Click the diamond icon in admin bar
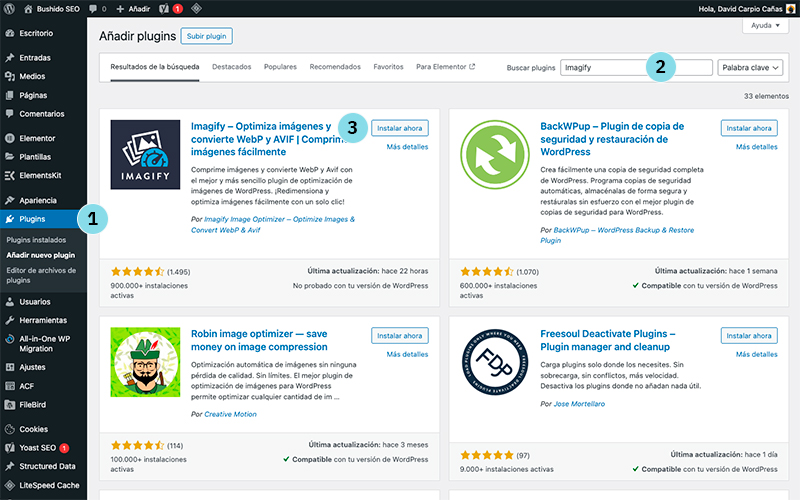Image resolution: width=800 pixels, height=500 pixels. click(x=196, y=9)
